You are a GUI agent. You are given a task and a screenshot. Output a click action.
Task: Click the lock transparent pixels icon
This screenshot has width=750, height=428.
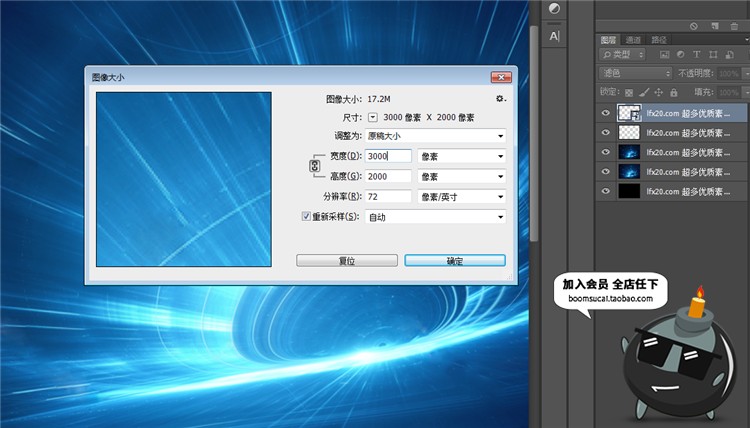[x=627, y=92]
